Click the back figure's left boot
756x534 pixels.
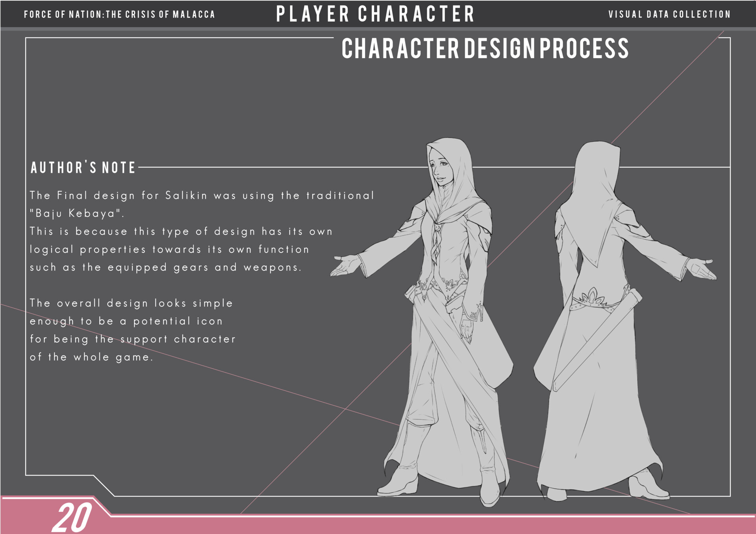[556, 494]
